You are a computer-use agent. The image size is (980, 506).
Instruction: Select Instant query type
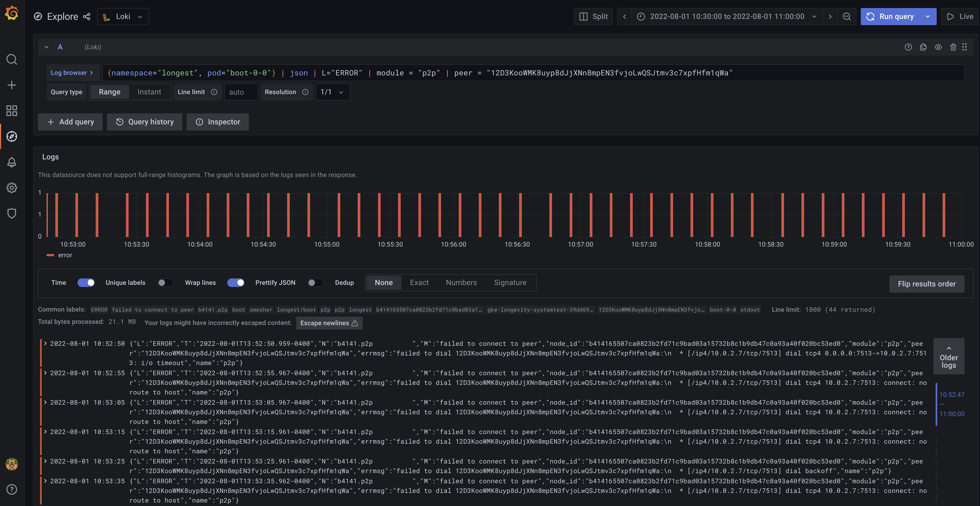coord(149,92)
